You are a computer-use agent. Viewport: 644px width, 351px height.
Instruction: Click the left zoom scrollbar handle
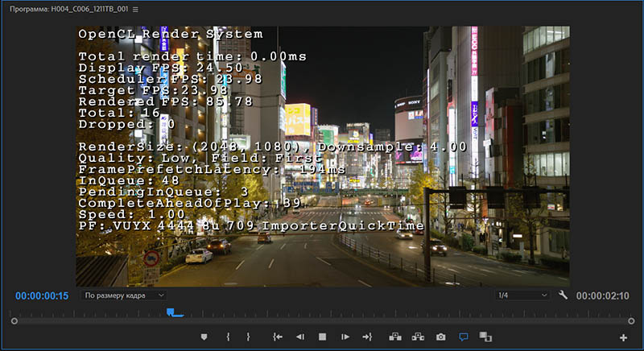point(14,321)
